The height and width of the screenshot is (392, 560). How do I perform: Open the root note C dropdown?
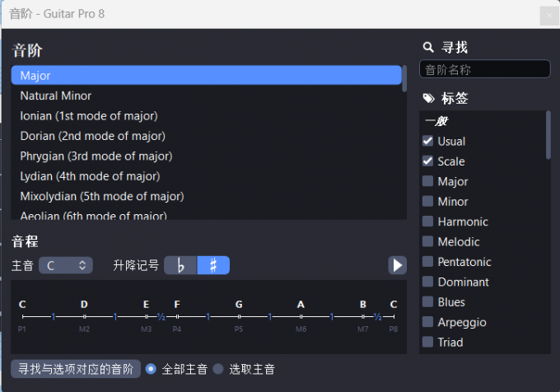(65, 265)
